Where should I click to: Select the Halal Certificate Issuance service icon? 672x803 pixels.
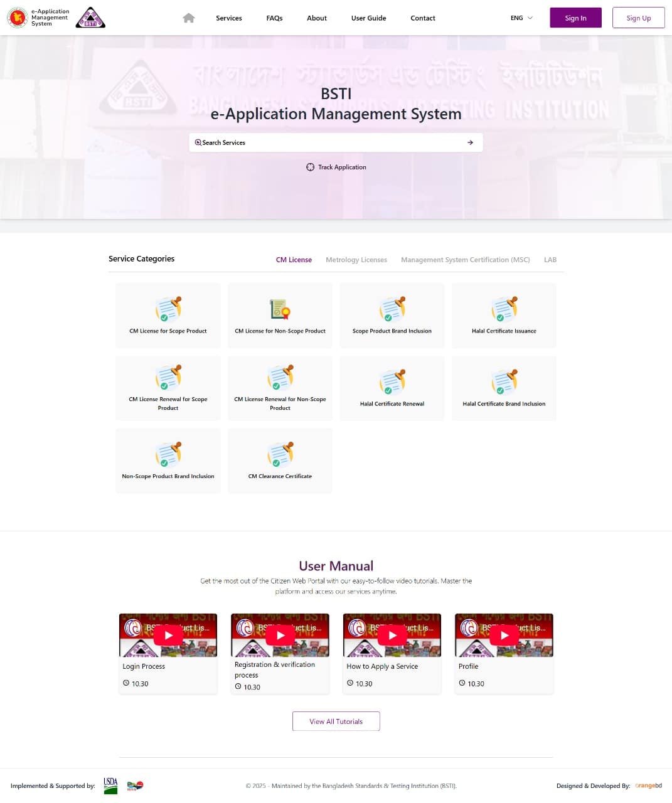click(x=504, y=309)
